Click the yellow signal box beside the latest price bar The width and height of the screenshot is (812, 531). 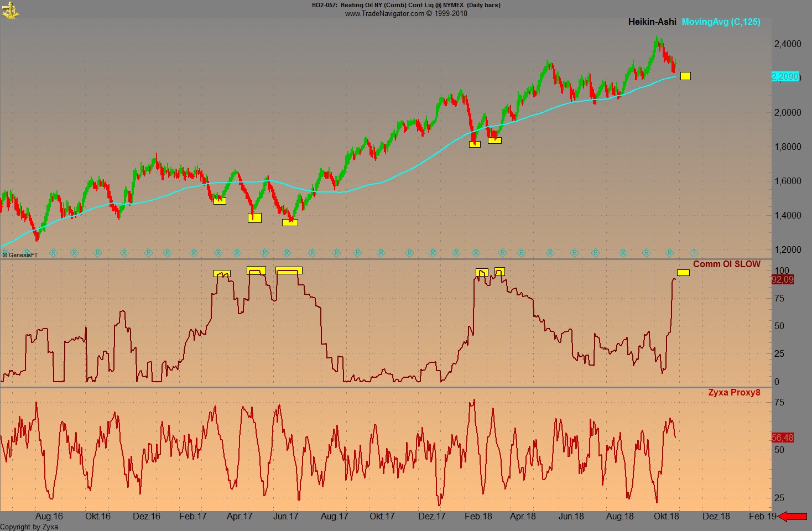(685, 76)
